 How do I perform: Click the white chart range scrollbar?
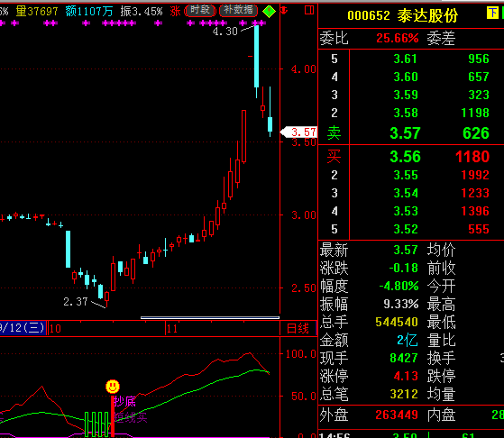pyautogui.click(x=210, y=317)
